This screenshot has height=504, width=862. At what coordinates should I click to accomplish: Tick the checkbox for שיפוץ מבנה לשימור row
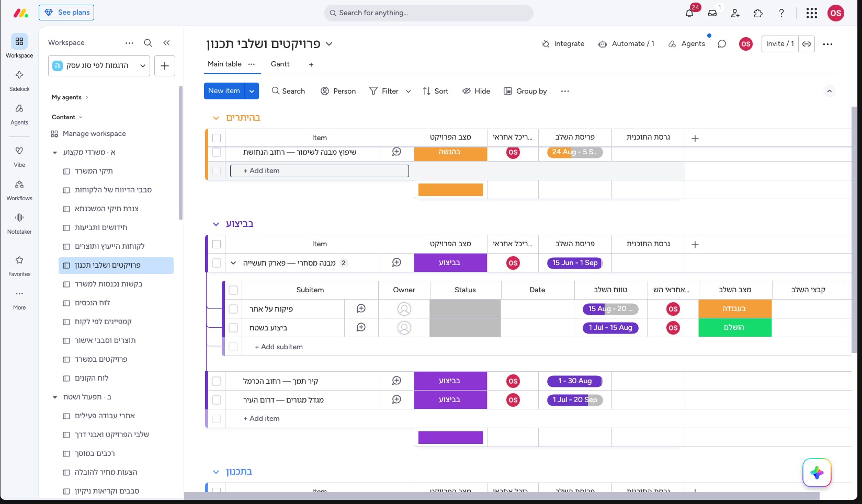click(217, 152)
